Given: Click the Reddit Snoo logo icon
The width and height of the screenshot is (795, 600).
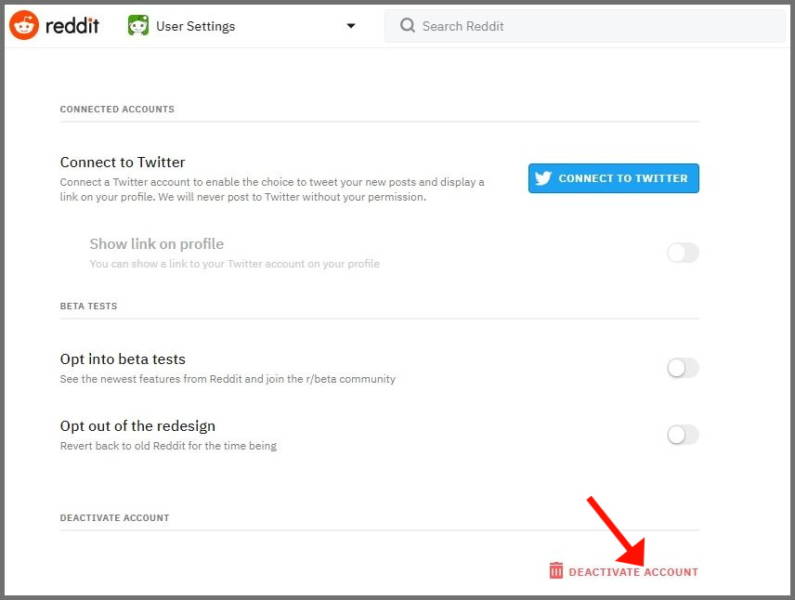Looking at the screenshot, I should 24,25.
